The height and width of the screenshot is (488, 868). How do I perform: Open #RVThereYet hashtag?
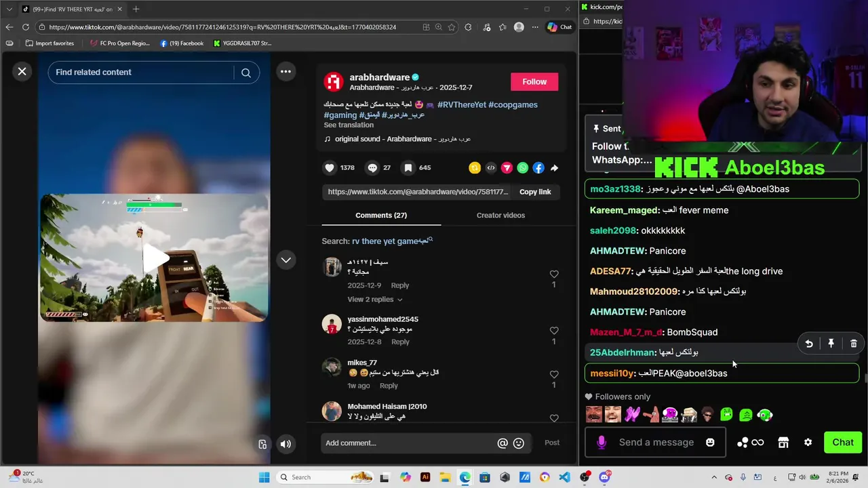(x=461, y=105)
